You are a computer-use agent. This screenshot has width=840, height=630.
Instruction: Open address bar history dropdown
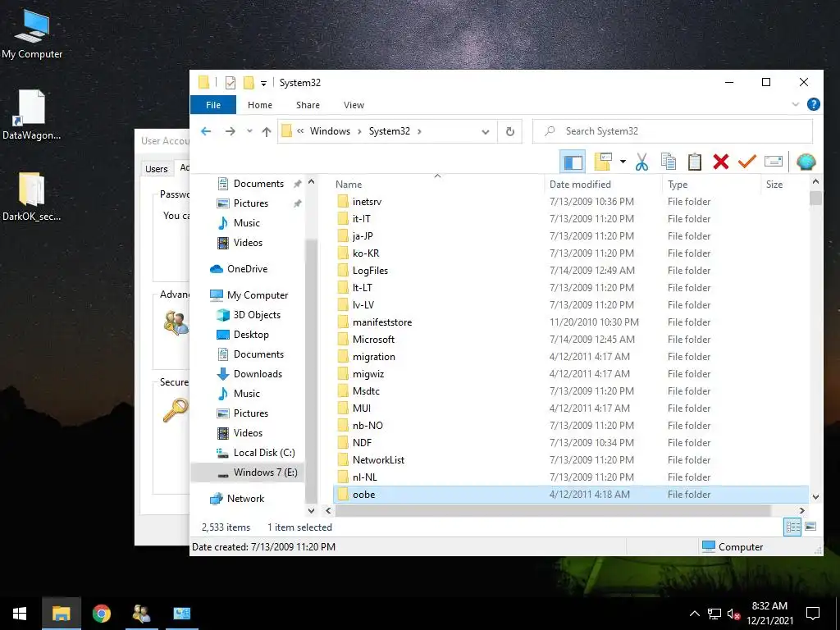pos(486,132)
